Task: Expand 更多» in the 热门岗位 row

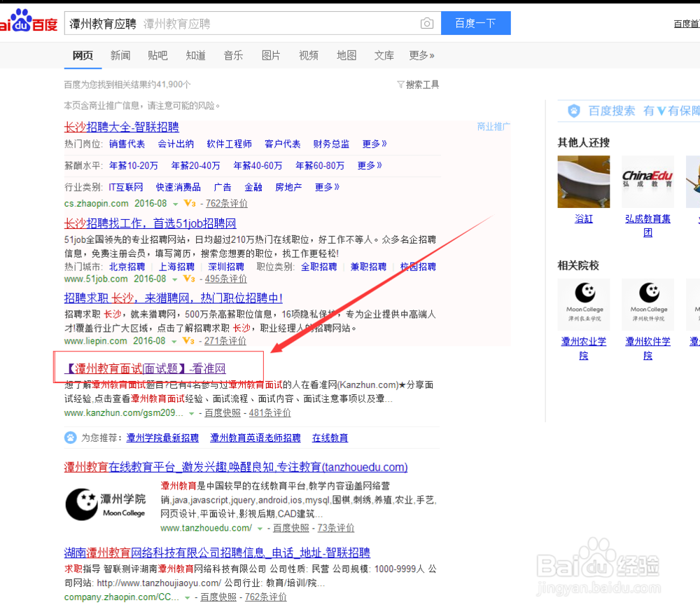Action: [x=374, y=144]
